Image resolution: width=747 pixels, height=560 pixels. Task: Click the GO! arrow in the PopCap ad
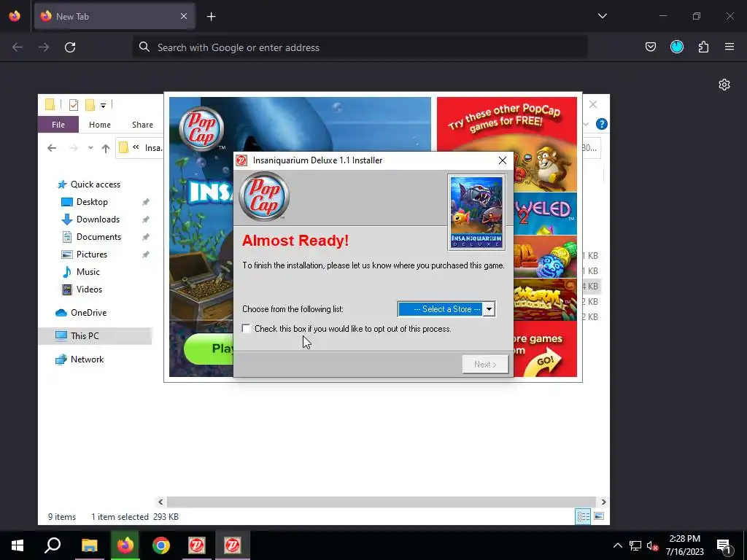point(544,362)
